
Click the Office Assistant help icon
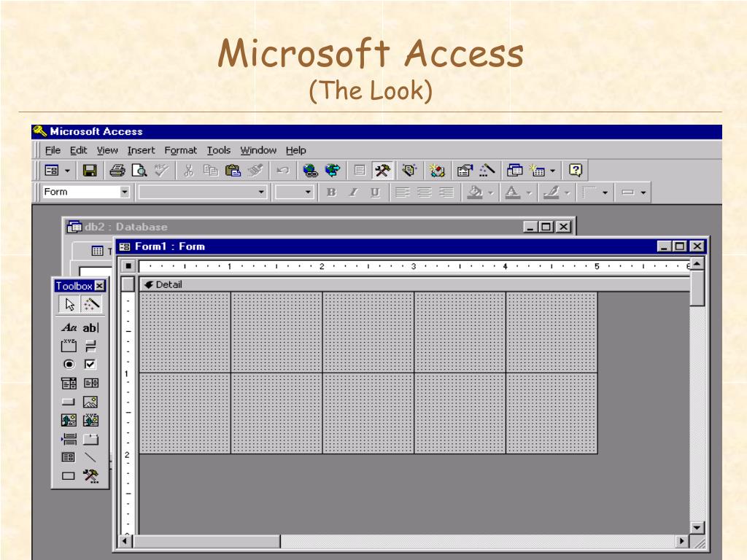point(576,171)
